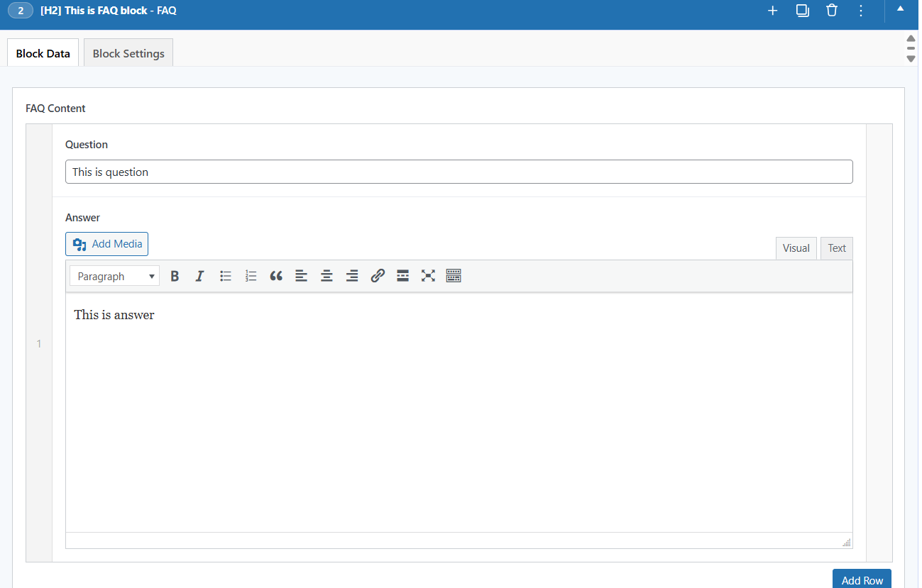Click the Bold formatting icon
This screenshot has height=588, width=922.
[x=175, y=276]
